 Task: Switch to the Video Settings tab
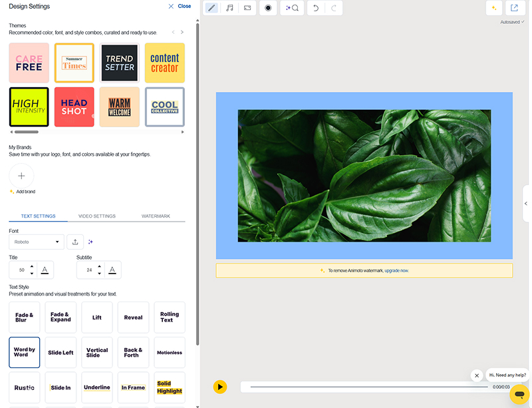[97, 216]
